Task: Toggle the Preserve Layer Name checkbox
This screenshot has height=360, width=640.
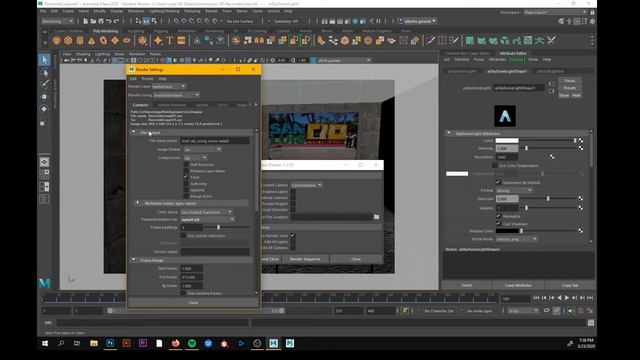Action: (186, 171)
